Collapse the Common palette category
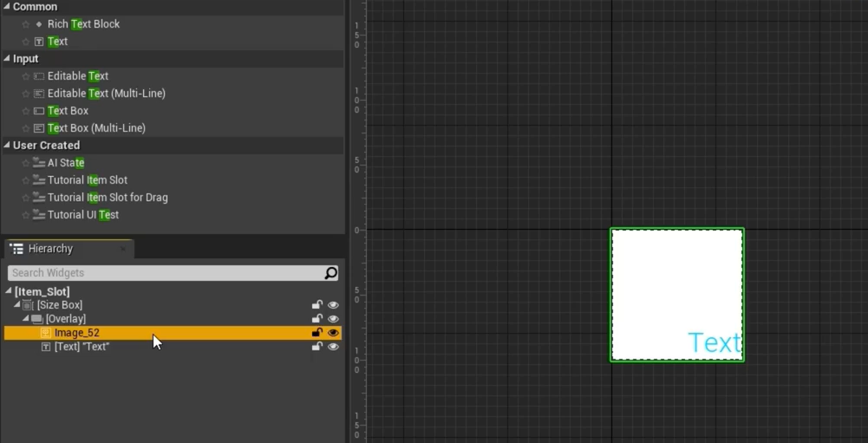Viewport: 868px width, 443px height. (7, 7)
